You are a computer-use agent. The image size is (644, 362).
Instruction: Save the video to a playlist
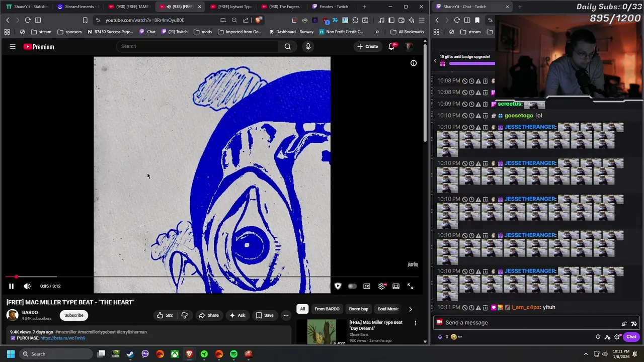point(265,315)
